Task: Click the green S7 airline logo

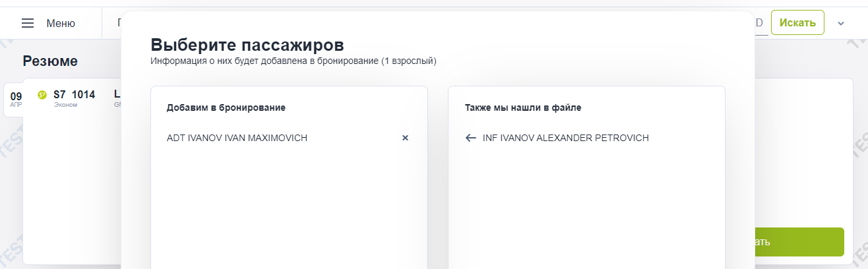Action: coord(42,95)
